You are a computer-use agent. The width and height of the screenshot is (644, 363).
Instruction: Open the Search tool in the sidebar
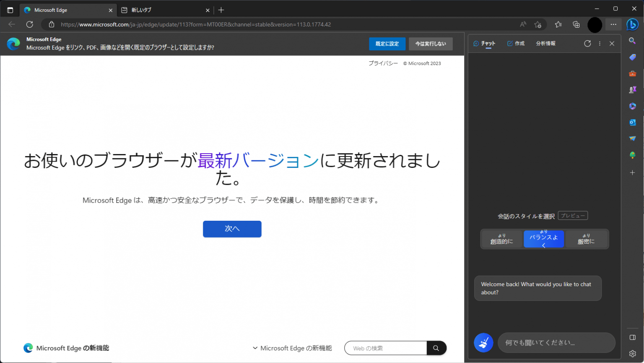633,41
